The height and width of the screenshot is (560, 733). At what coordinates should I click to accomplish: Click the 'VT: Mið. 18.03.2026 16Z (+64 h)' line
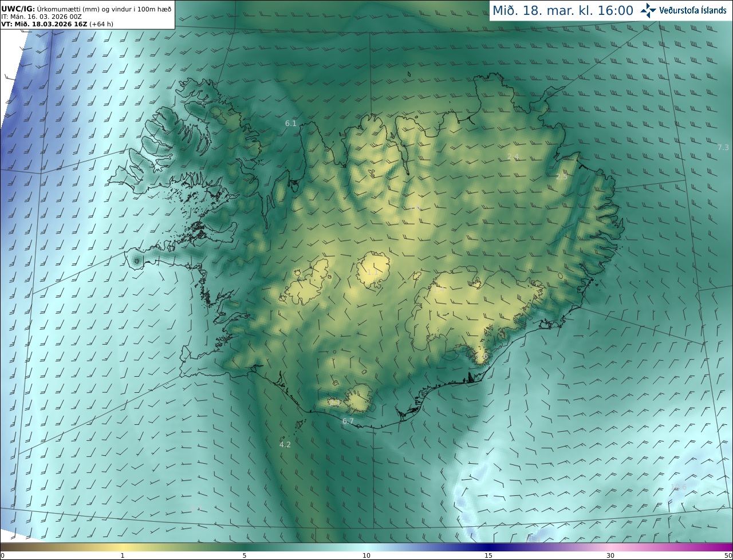point(57,24)
